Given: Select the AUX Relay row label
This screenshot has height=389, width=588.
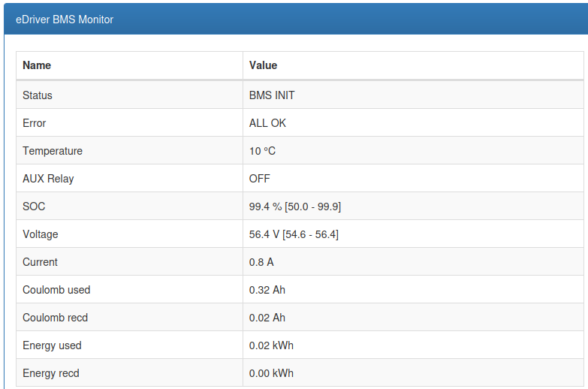Looking at the screenshot, I should 48,179.
